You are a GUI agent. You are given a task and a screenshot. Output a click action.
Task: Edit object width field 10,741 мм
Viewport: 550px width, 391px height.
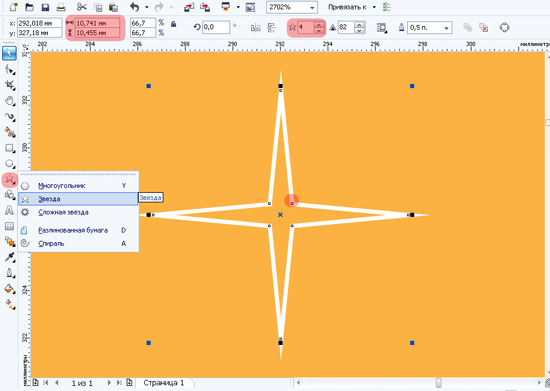pos(98,23)
